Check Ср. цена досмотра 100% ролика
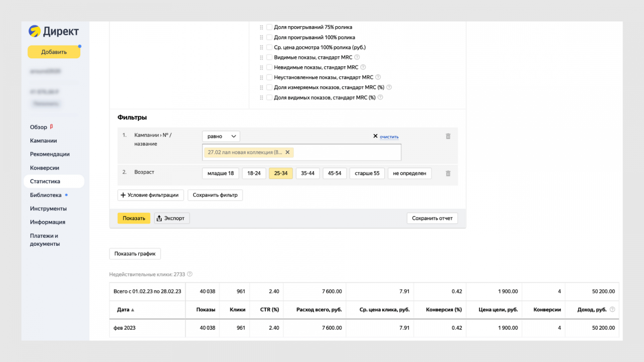This screenshot has height=362, width=644. coord(269,47)
